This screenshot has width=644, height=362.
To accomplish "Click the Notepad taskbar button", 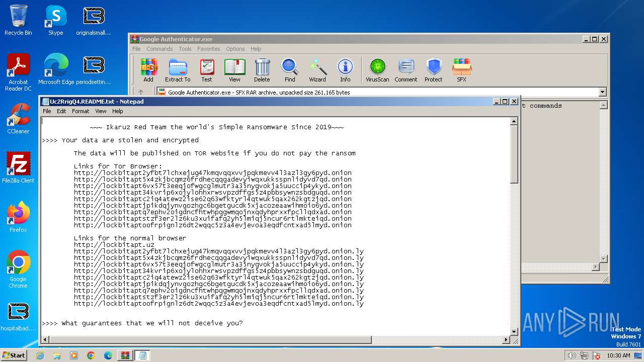I will [x=142, y=355].
